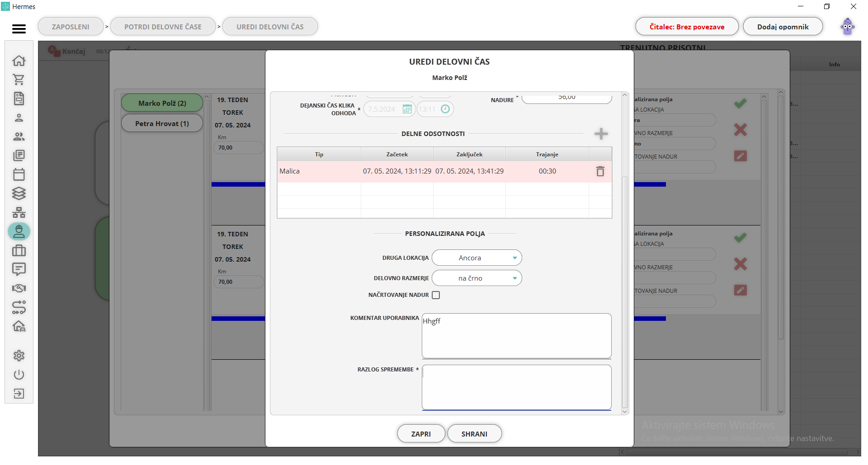Open the people group sidebar icon
Viewport: 868px width, 465px height.
point(19,136)
